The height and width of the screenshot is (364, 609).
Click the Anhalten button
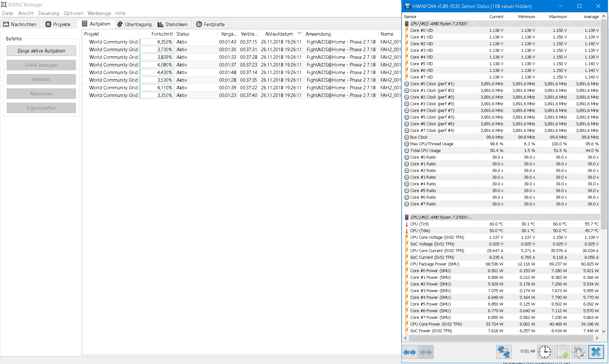coord(41,79)
